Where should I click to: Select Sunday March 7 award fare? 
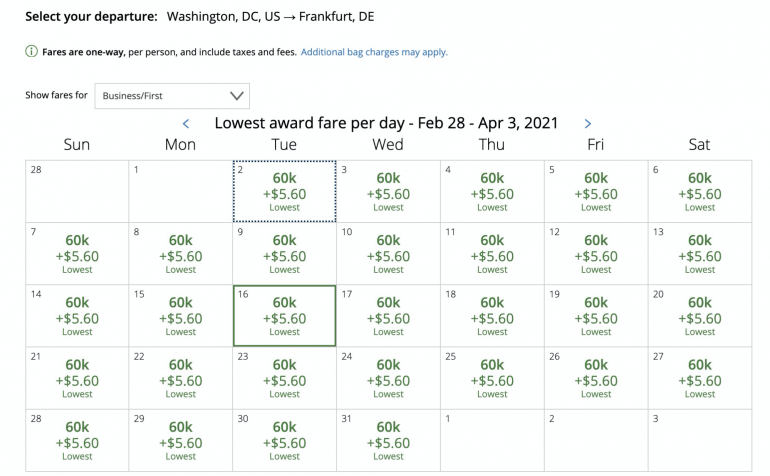[77, 254]
